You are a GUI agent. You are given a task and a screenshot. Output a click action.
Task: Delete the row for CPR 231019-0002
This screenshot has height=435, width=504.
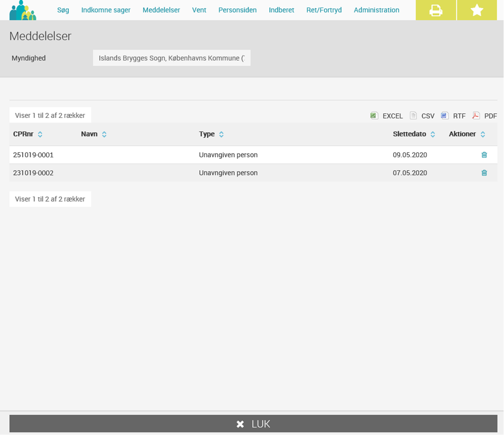tap(484, 173)
